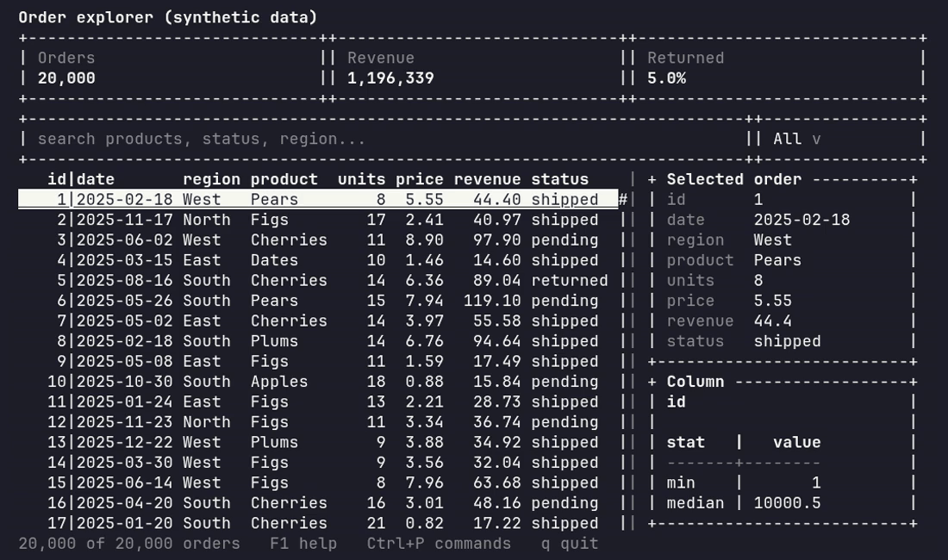Select order row 5 marked returned

[318, 280]
